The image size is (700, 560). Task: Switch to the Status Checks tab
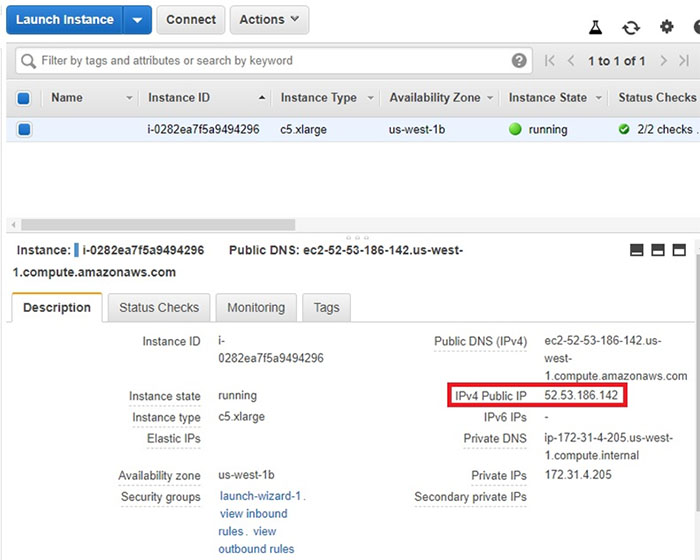[x=159, y=308]
